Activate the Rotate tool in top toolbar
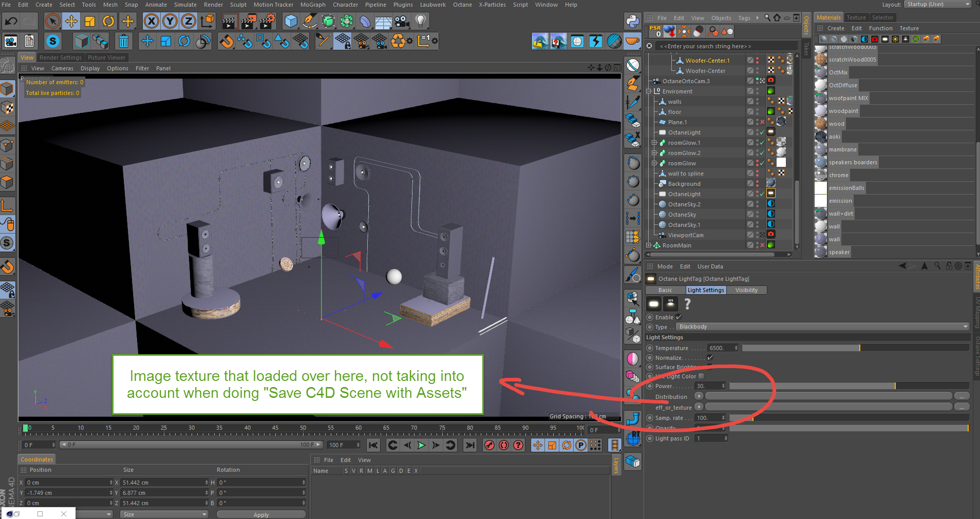The image size is (980, 519). [108, 22]
